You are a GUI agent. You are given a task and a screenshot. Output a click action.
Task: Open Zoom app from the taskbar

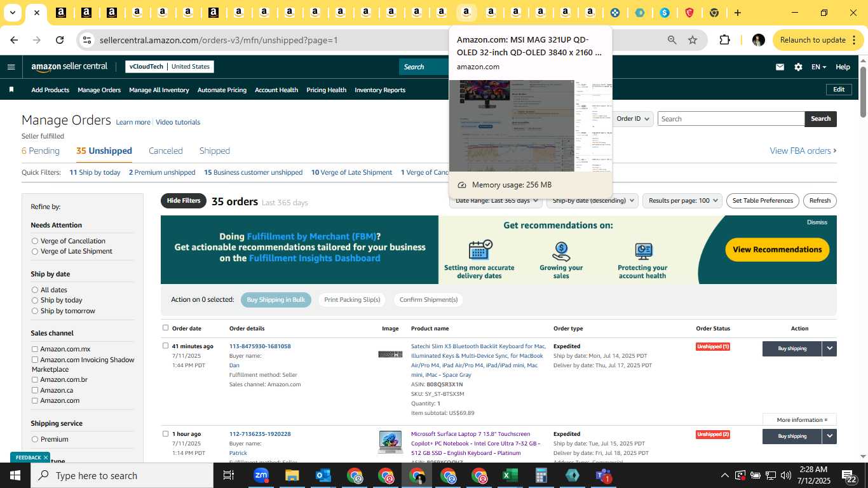(x=261, y=475)
